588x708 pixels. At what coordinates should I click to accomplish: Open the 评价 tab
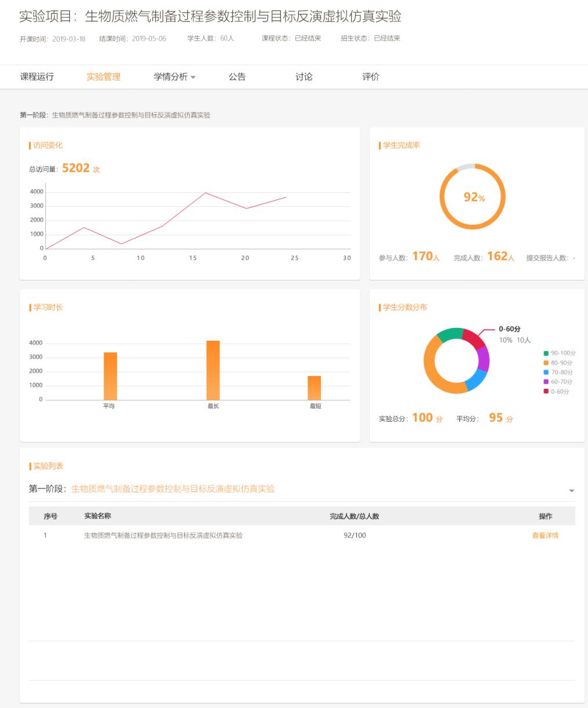[371, 77]
